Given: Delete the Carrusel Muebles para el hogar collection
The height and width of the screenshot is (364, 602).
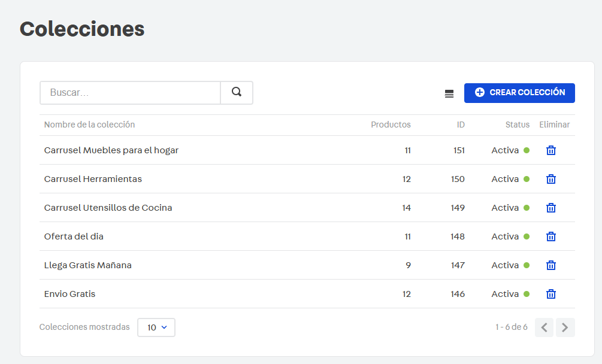Looking at the screenshot, I should [x=551, y=150].
